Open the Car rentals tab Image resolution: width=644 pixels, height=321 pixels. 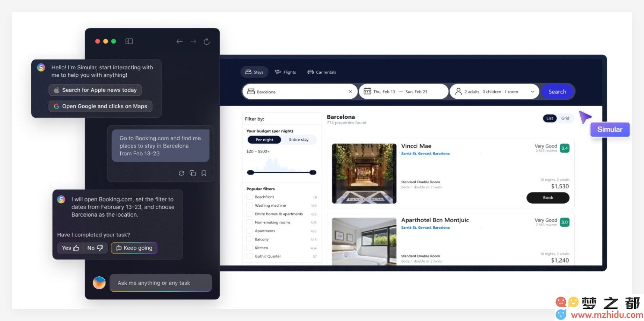click(322, 72)
